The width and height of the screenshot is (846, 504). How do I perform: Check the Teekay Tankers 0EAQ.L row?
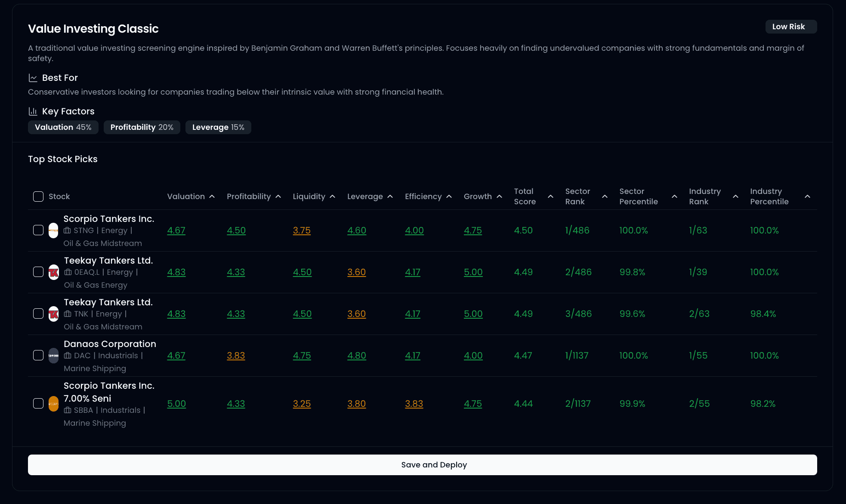(x=38, y=272)
